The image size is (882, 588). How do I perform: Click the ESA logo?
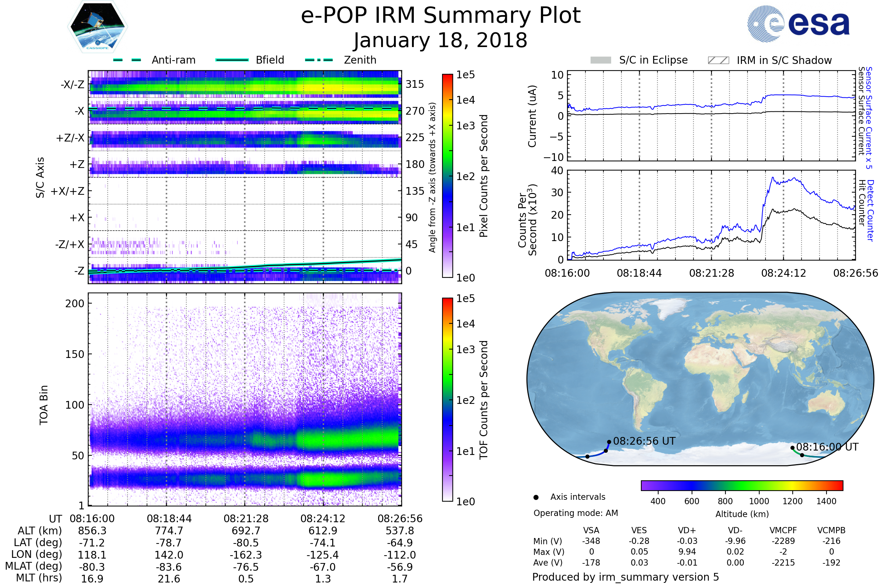point(799,24)
